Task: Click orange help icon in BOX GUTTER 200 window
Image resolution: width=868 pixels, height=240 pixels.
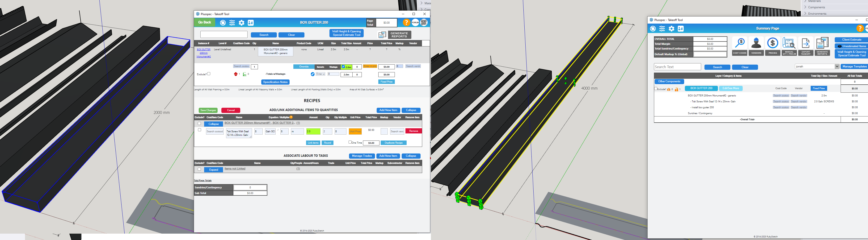Action: (x=406, y=23)
